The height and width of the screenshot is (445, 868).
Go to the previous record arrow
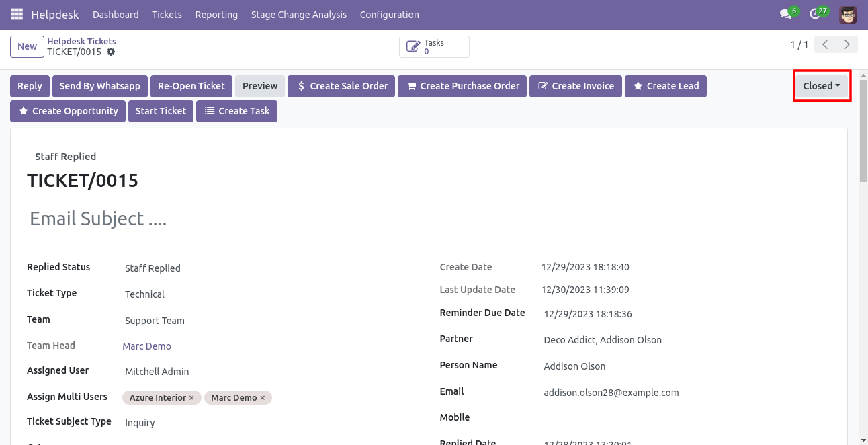825,44
